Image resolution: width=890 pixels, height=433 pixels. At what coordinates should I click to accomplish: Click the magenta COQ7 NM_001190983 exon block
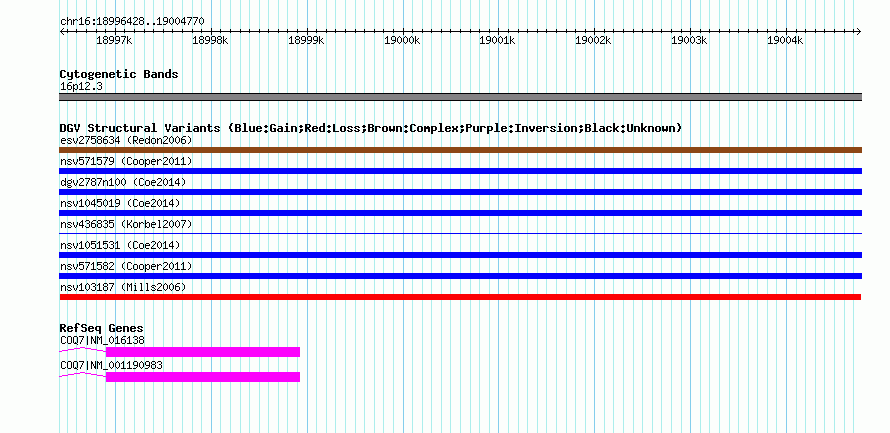coord(203,377)
